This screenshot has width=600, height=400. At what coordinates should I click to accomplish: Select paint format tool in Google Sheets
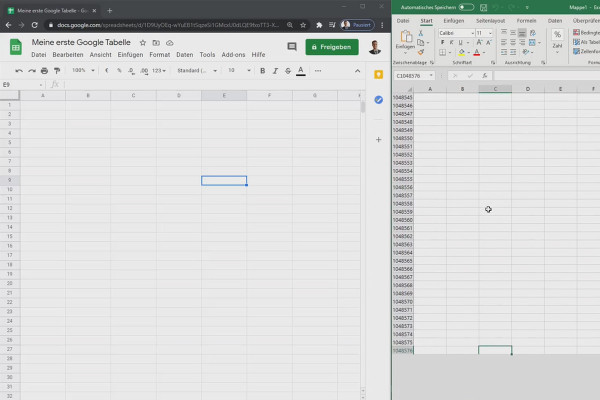pyautogui.click(x=57, y=71)
